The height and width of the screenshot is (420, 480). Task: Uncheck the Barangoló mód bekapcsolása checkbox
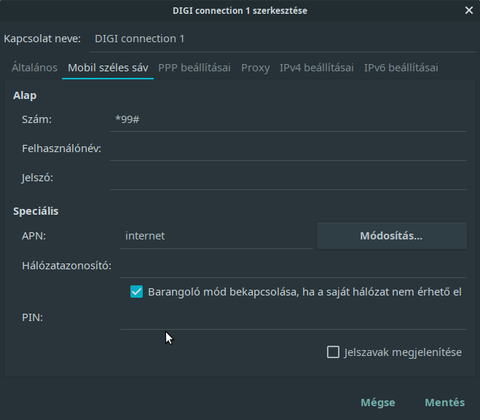point(137,292)
